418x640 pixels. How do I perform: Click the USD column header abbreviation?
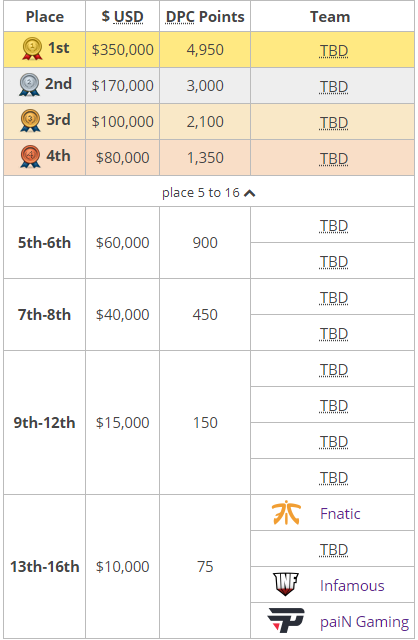tap(129, 17)
